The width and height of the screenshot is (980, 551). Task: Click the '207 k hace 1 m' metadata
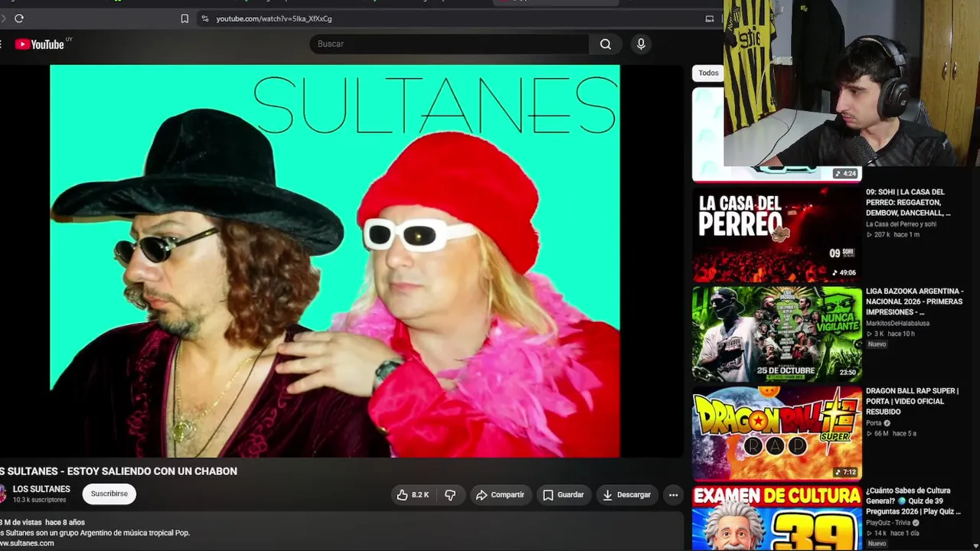893,235
